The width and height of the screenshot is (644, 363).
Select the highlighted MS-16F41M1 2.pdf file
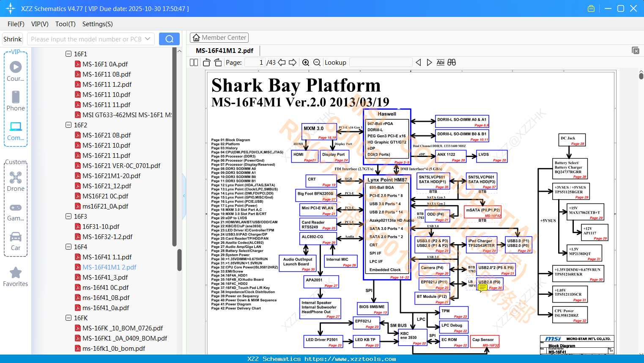[109, 267]
